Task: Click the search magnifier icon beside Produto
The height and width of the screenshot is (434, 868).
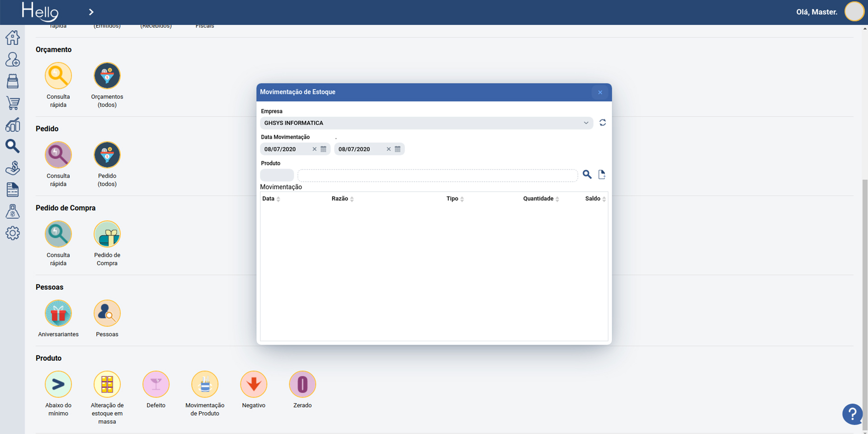Action: point(587,175)
